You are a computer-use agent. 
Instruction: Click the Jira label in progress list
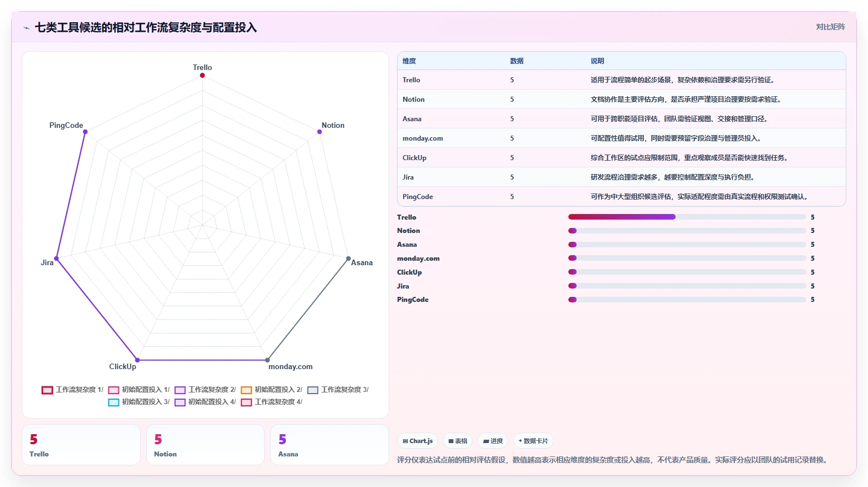[403, 286]
